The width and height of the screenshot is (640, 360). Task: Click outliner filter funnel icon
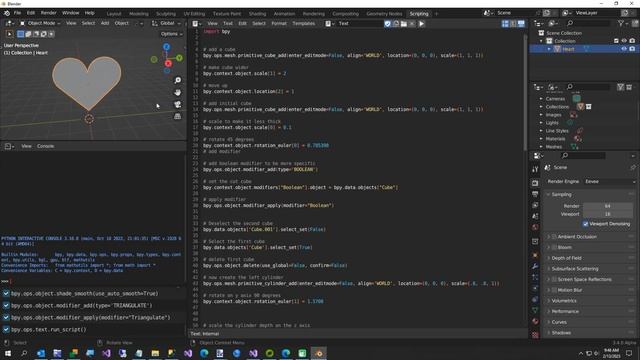(621, 23)
